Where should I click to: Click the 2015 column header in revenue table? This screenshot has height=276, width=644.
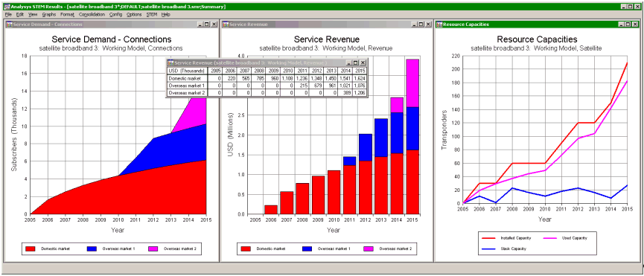point(360,71)
